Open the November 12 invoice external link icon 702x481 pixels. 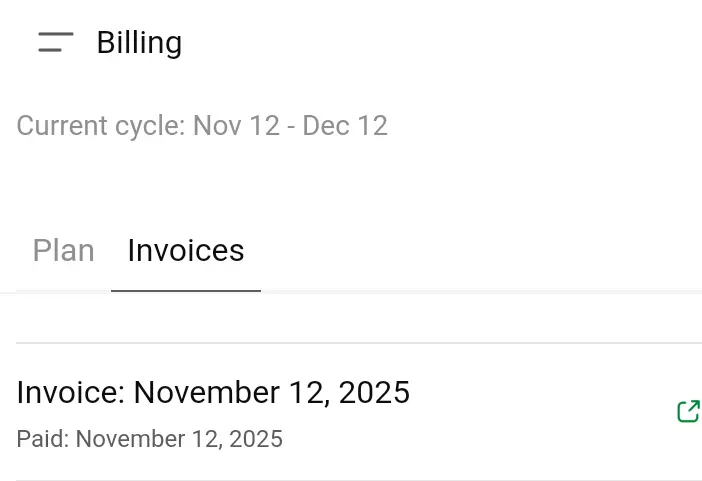689,411
